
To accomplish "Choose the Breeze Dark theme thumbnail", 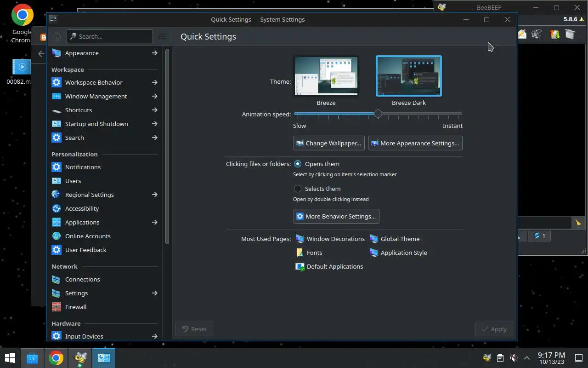I will click(x=409, y=76).
